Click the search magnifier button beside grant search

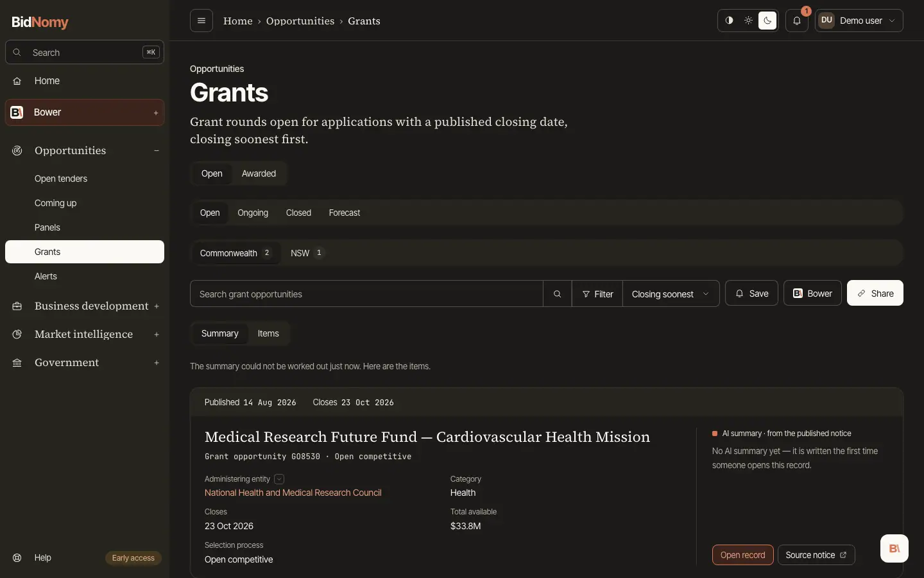pos(557,293)
